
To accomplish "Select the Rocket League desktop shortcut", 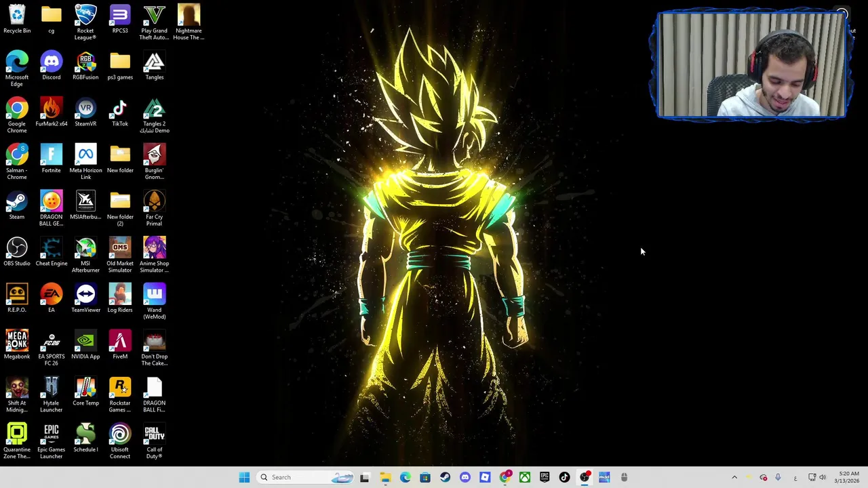I will (85, 22).
